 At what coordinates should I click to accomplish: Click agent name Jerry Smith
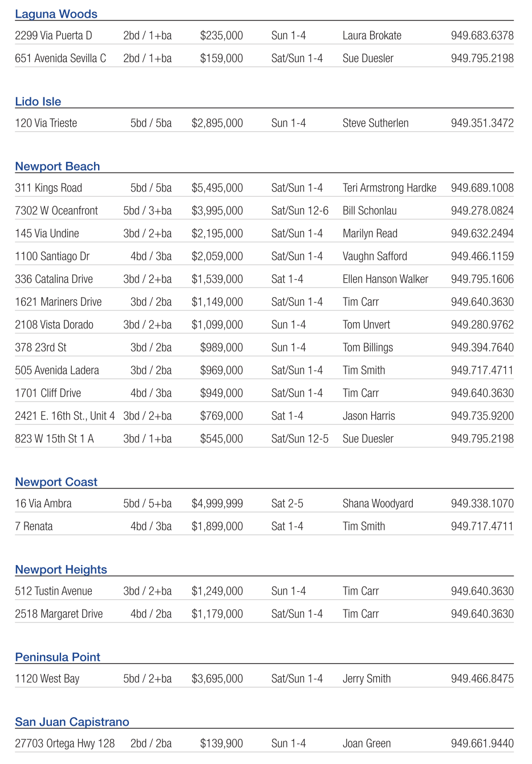click(366, 679)
